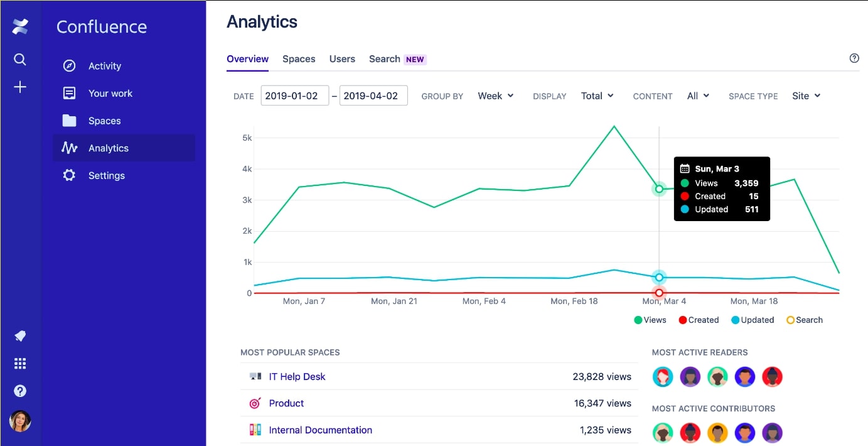Click the 'Mon, Feb 4' axis label

coord(484,302)
